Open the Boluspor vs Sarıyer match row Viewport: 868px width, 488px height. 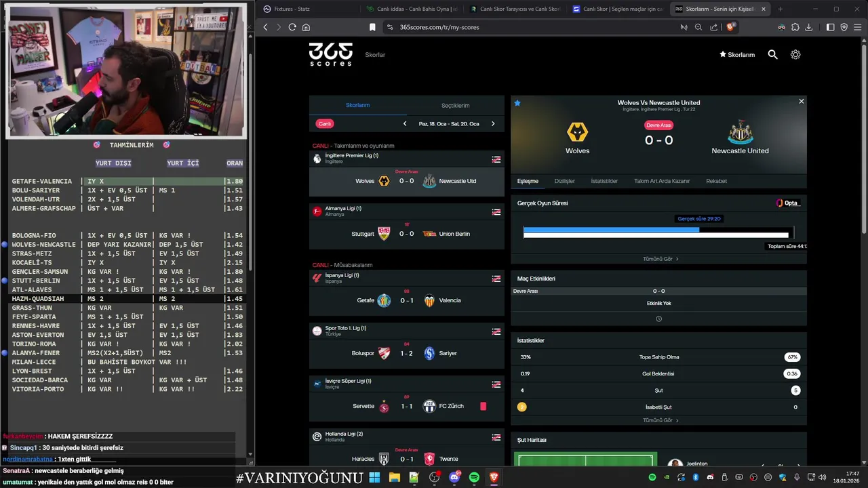407,353
